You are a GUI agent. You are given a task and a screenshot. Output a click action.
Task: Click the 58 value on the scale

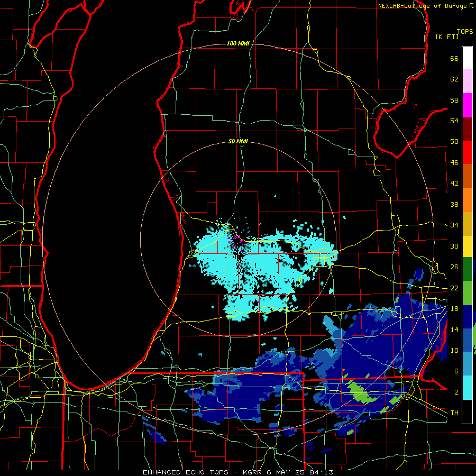click(x=454, y=100)
